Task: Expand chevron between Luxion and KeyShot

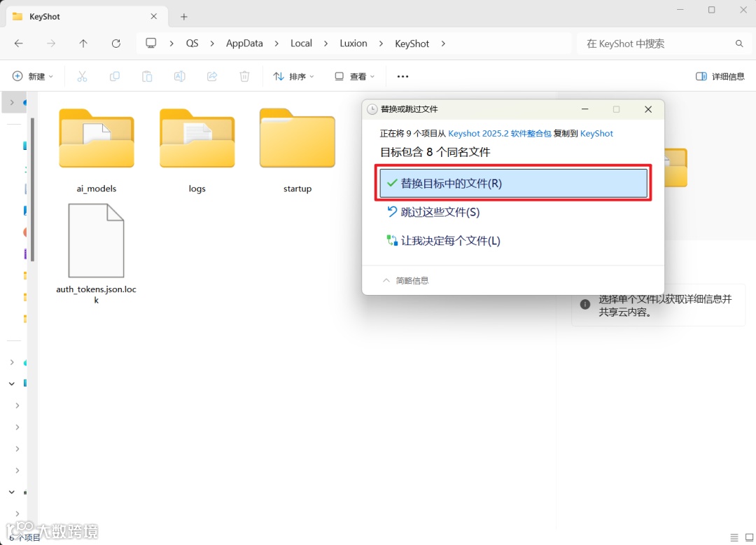Action: tap(381, 43)
